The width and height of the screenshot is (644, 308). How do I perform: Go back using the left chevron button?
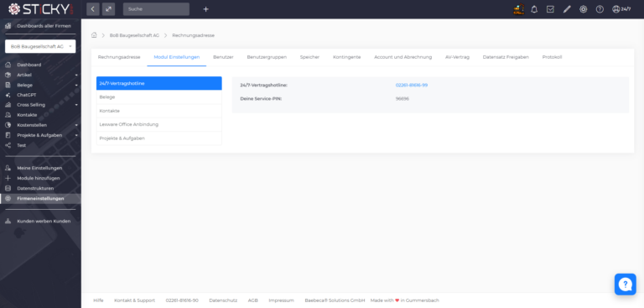coord(93,9)
